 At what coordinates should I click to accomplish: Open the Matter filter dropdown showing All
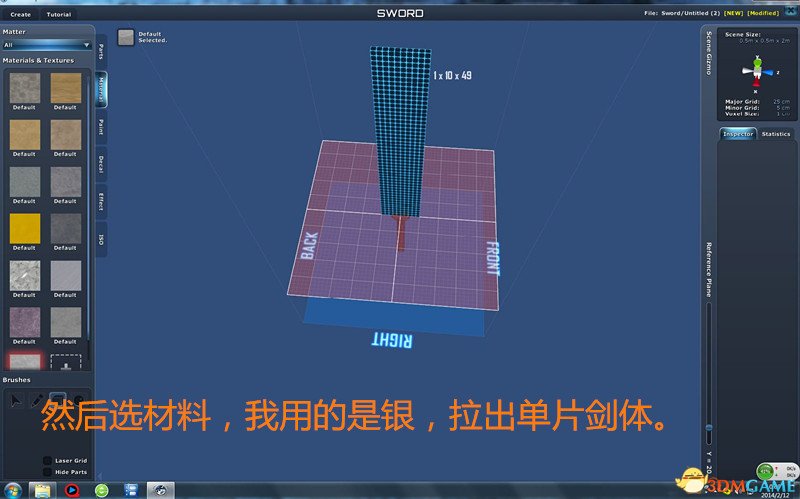[46, 45]
